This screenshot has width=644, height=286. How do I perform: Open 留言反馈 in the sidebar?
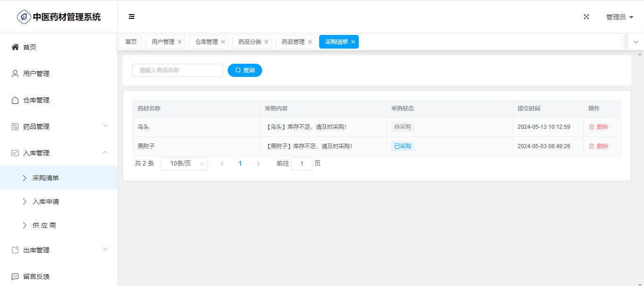(36, 277)
